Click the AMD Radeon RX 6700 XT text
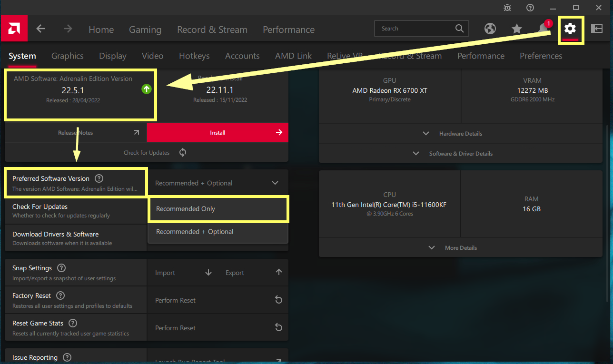The width and height of the screenshot is (613, 364). coord(390,90)
